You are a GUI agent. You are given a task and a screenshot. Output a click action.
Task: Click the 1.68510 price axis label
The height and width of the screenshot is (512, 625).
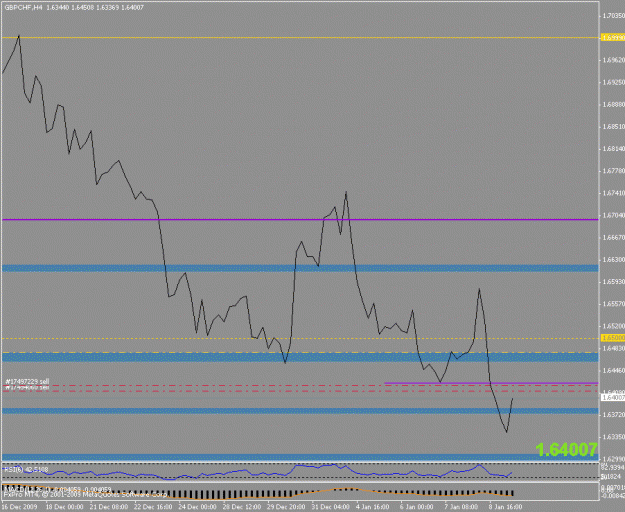pos(614,127)
